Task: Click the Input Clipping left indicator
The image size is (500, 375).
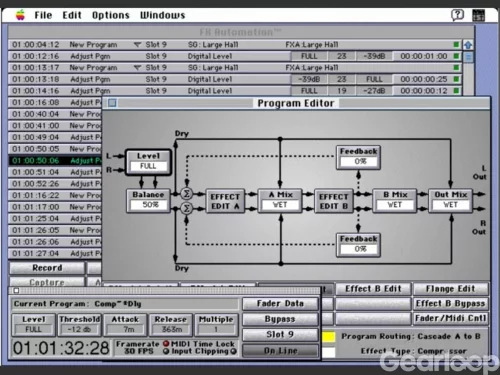Action: coord(166,351)
